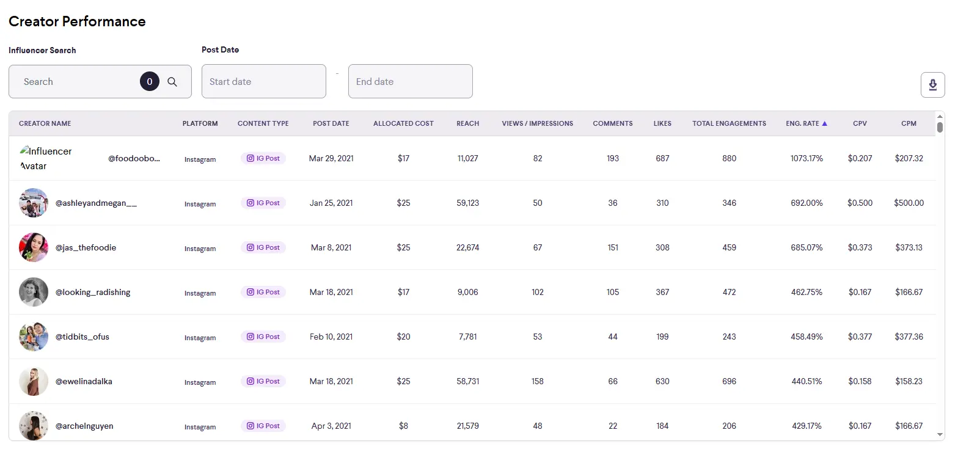The height and width of the screenshot is (452, 980).
Task: Sort by Post Date column header
Action: [x=331, y=123]
